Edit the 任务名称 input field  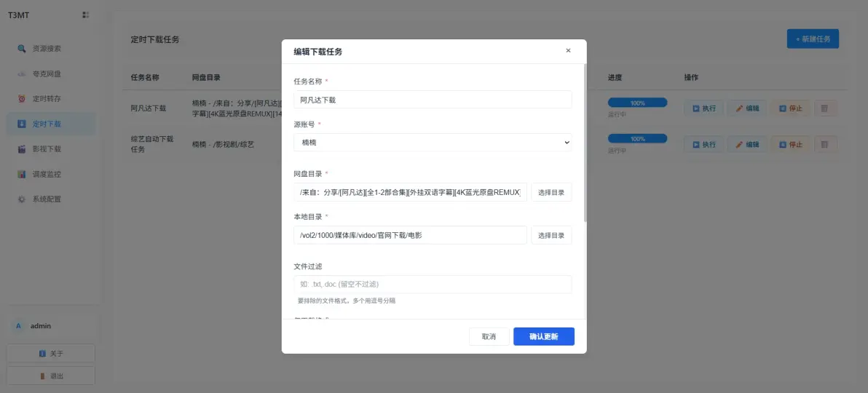(433, 100)
